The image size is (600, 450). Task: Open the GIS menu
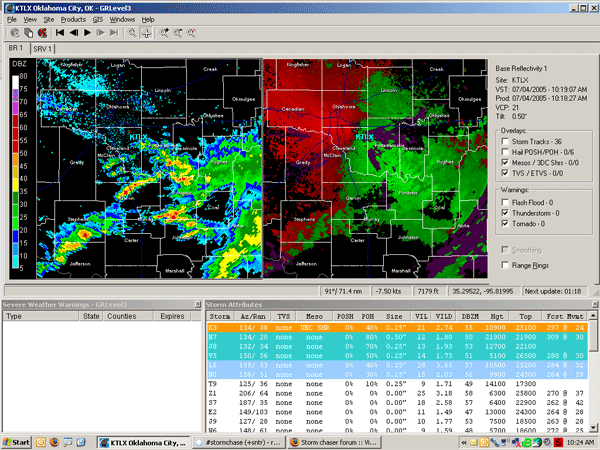tap(97, 19)
